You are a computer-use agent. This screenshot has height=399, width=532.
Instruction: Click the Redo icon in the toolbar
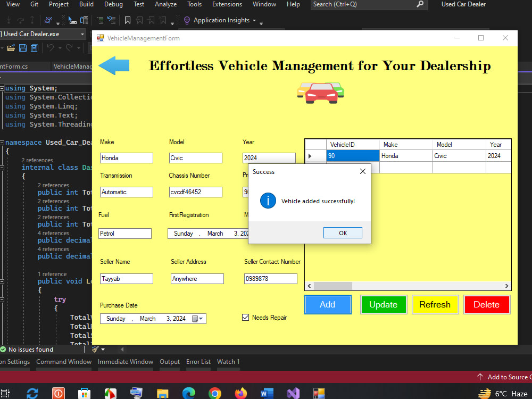(x=69, y=48)
